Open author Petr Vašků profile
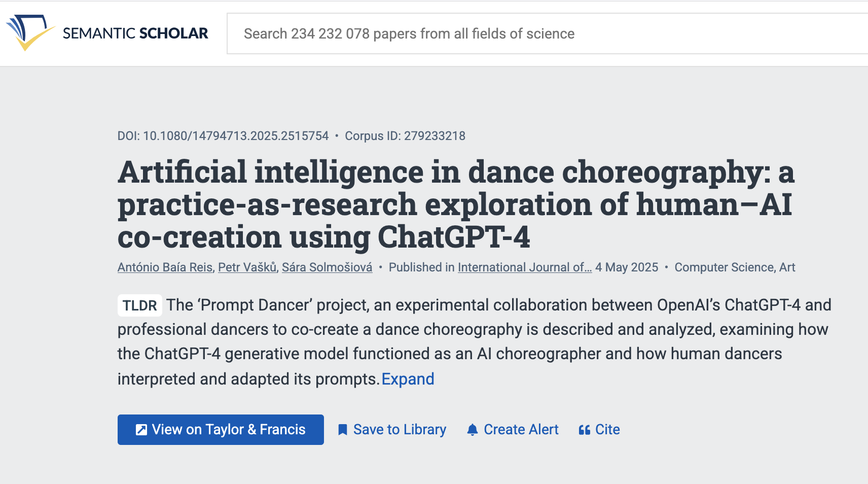This screenshot has height=484, width=868. point(247,267)
